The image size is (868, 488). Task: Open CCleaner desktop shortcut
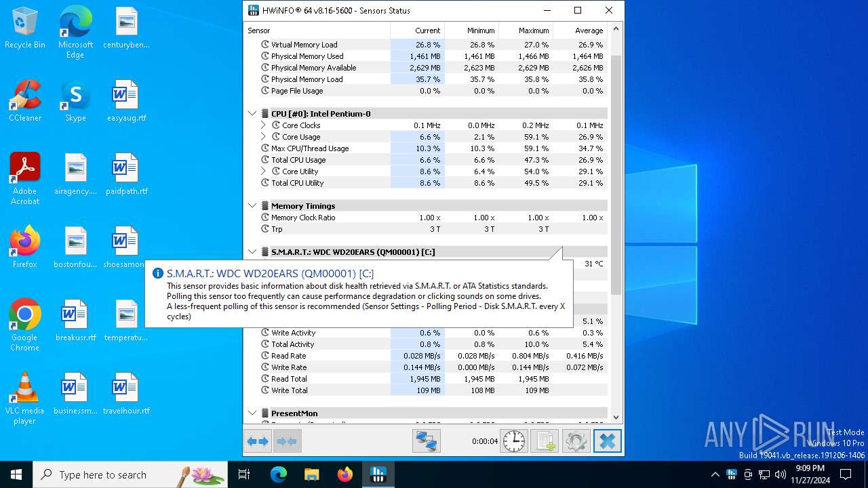click(x=25, y=101)
